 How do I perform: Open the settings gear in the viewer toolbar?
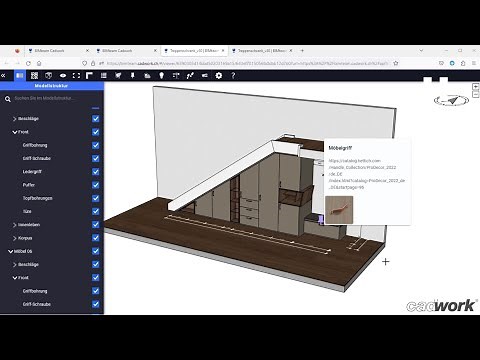tap(219, 76)
